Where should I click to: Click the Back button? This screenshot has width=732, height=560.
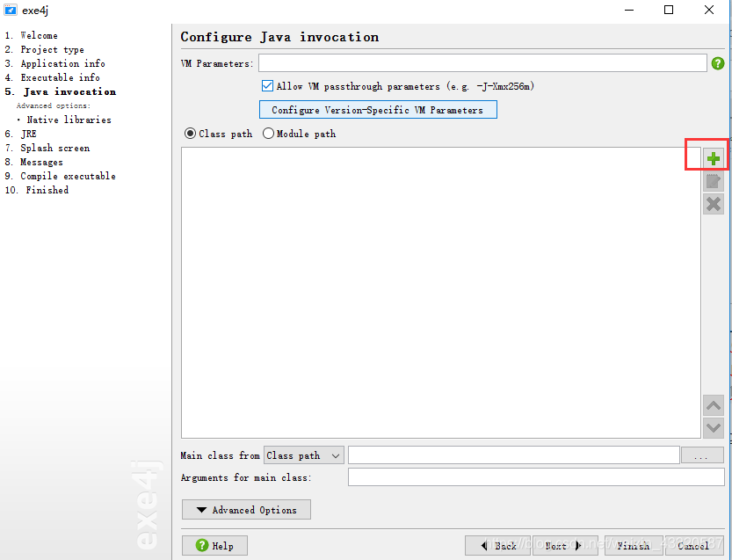(x=497, y=546)
